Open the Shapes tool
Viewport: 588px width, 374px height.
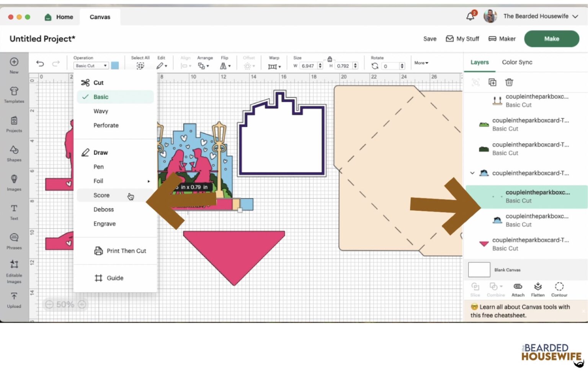pyautogui.click(x=14, y=153)
